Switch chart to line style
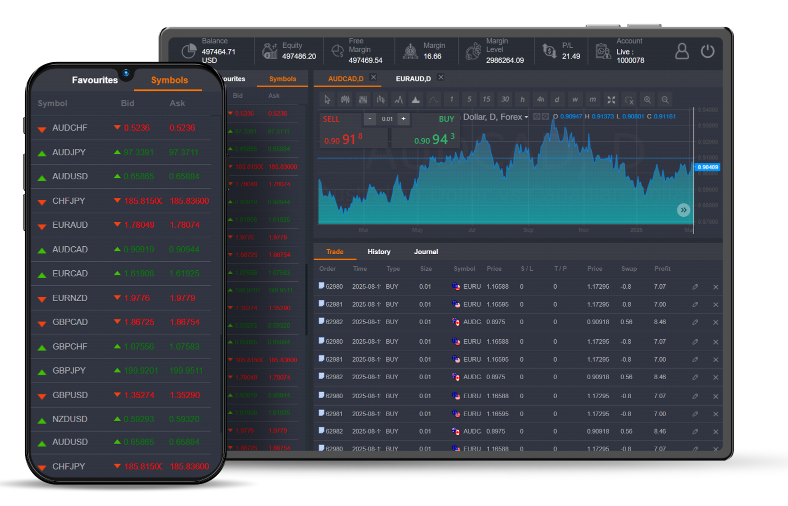Screen dimensions: 788x506 (x=399, y=99)
